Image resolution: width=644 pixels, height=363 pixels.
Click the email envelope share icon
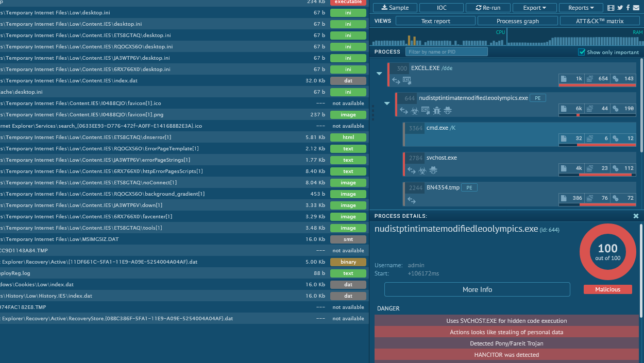tap(636, 8)
